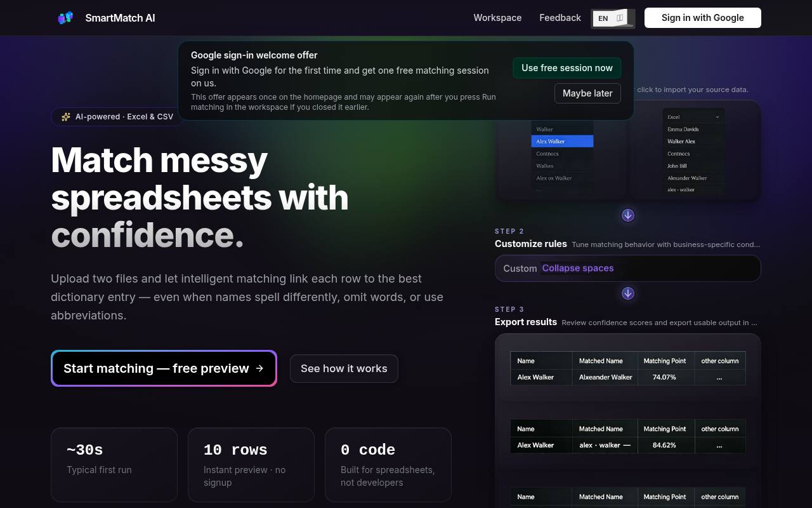
Task: Click the Customize rules heading
Action: point(531,244)
